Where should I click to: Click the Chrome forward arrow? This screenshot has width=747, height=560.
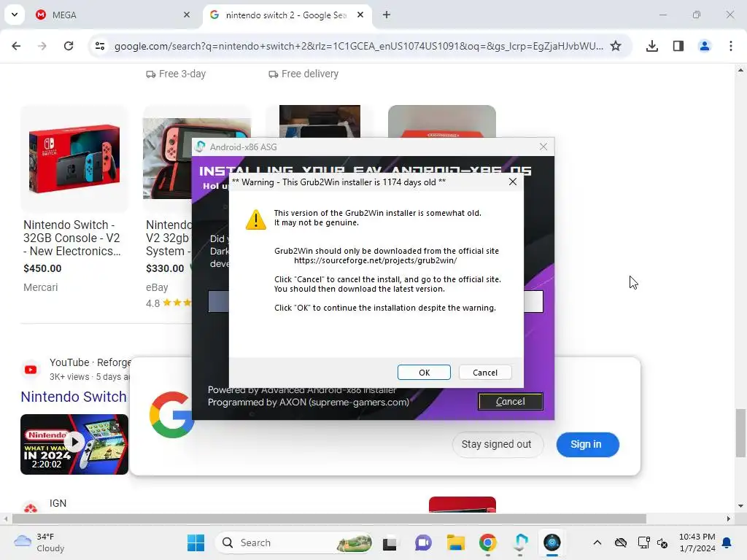click(x=42, y=46)
